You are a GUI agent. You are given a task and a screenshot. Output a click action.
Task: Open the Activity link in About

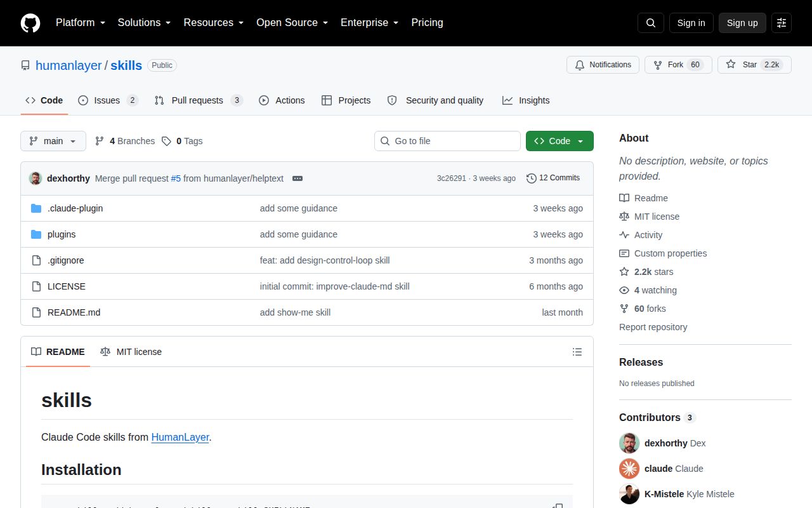coord(641,235)
